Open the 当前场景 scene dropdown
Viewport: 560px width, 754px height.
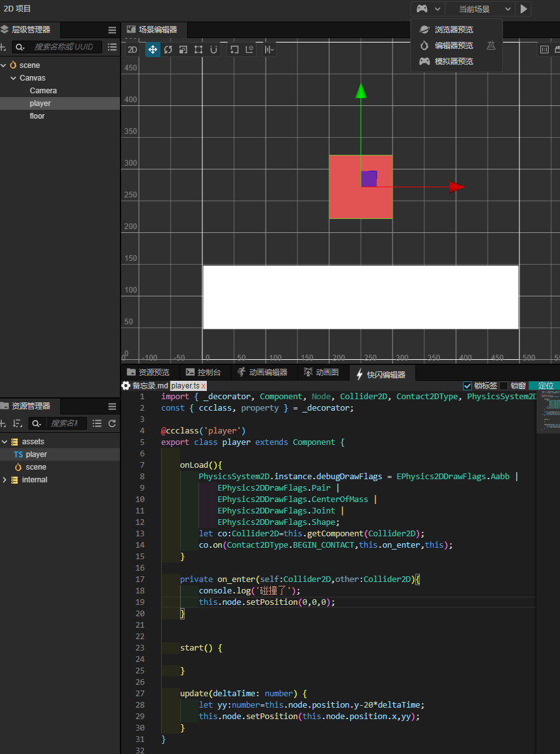[479, 9]
